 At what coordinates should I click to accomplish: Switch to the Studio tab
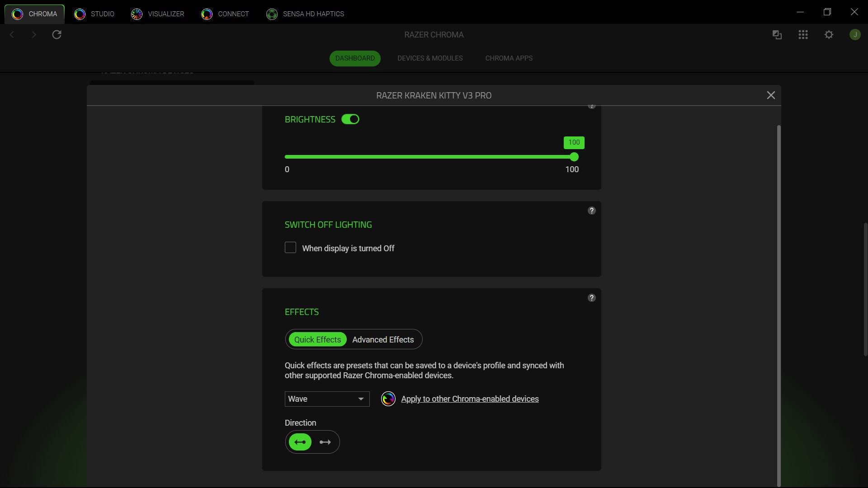[x=95, y=14]
